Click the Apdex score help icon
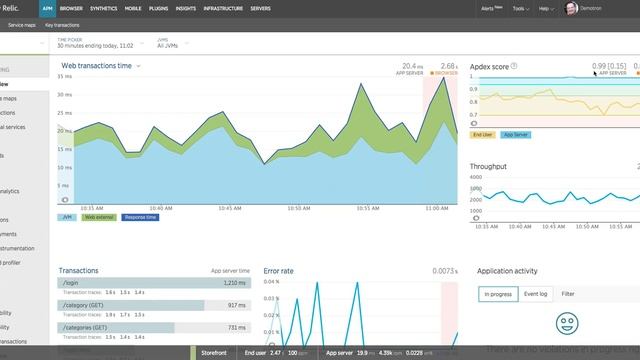This screenshot has width=640, height=360. [x=514, y=66]
